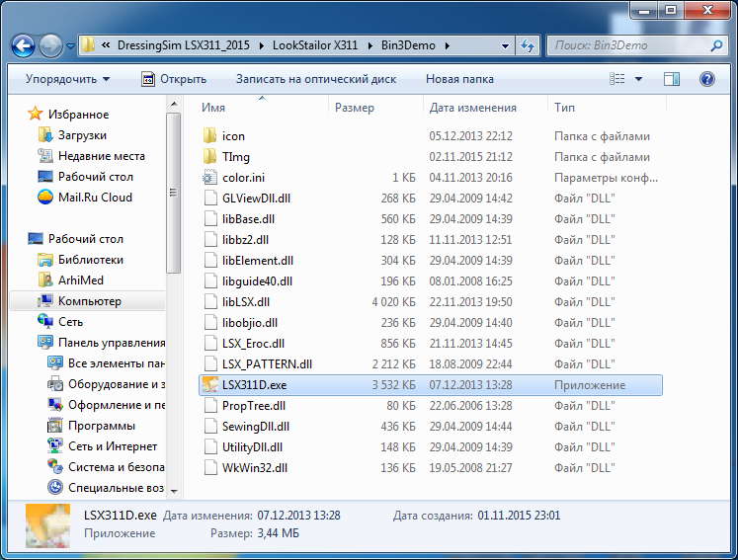
Task: Click the navigation pane scroll-down arrow
Action: 174,491
